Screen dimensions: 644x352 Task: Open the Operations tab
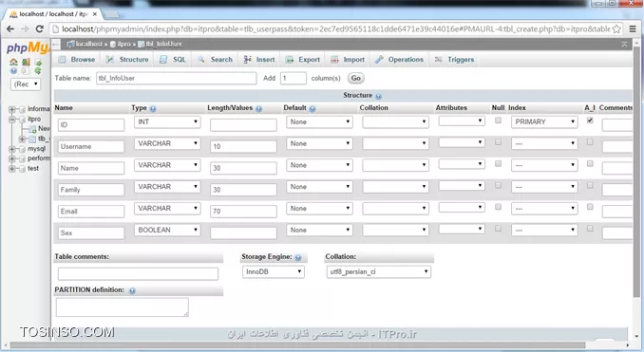click(x=399, y=60)
